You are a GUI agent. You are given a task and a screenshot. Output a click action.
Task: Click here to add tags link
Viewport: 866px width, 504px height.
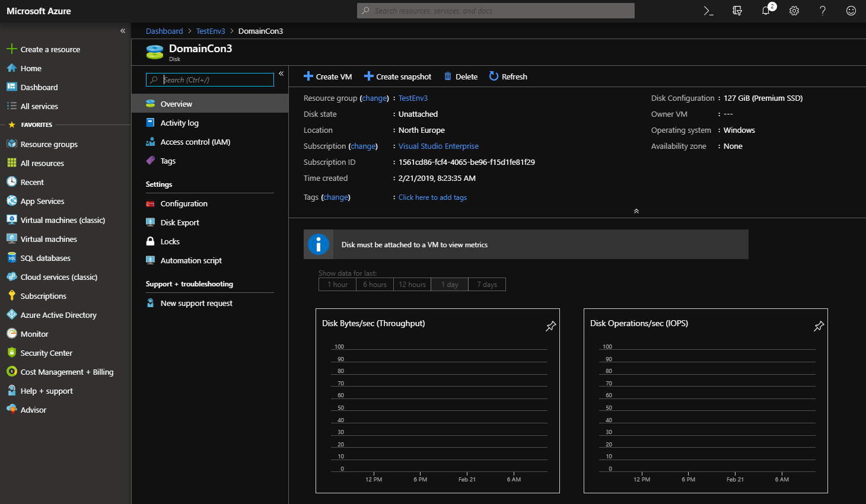432,197
